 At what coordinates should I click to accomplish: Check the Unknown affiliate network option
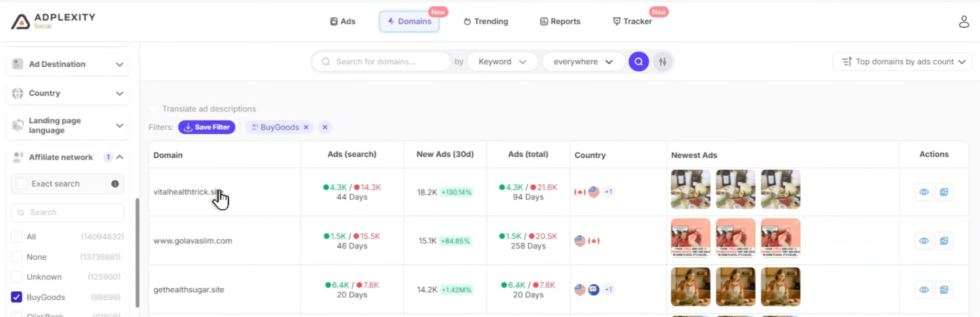16,277
